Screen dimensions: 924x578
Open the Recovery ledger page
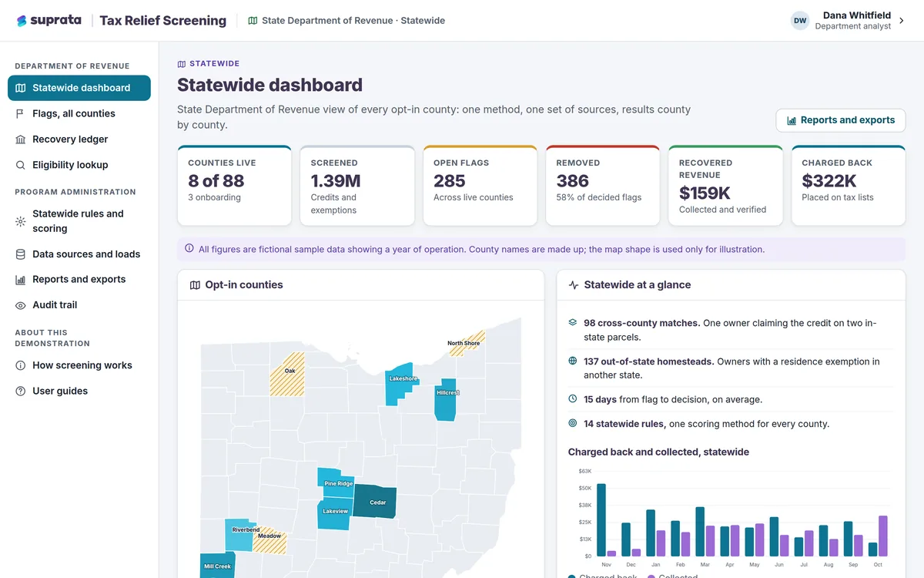pyautogui.click(x=79, y=139)
